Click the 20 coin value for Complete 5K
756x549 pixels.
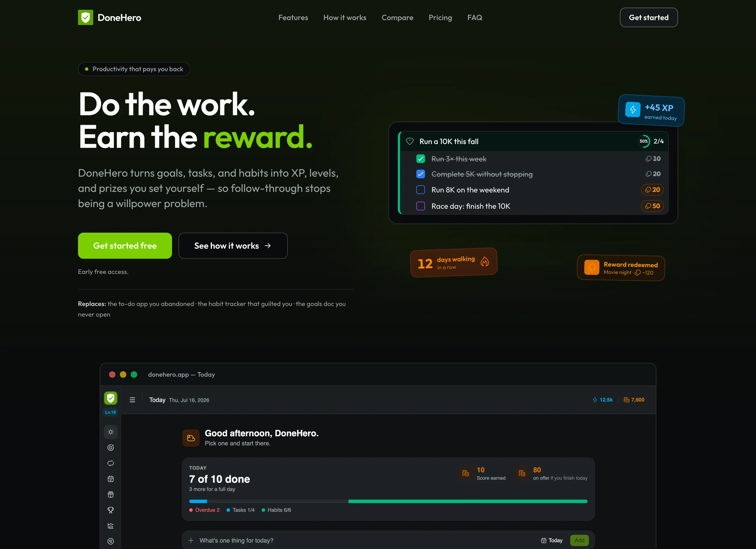pyautogui.click(x=653, y=174)
